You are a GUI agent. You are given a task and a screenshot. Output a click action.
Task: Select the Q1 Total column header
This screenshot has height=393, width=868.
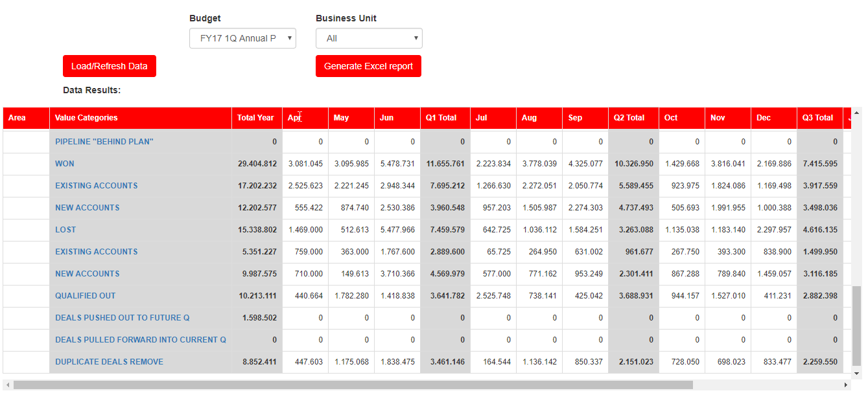click(x=441, y=118)
